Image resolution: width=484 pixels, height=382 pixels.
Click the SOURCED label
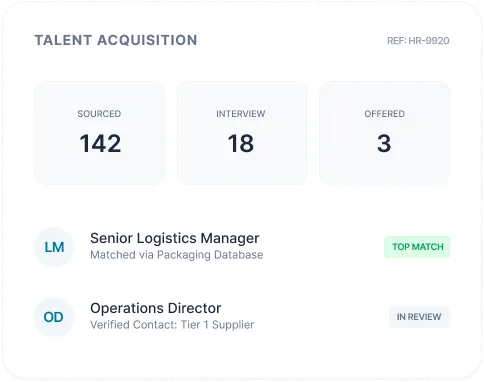pyautogui.click(x=99, y=114)
